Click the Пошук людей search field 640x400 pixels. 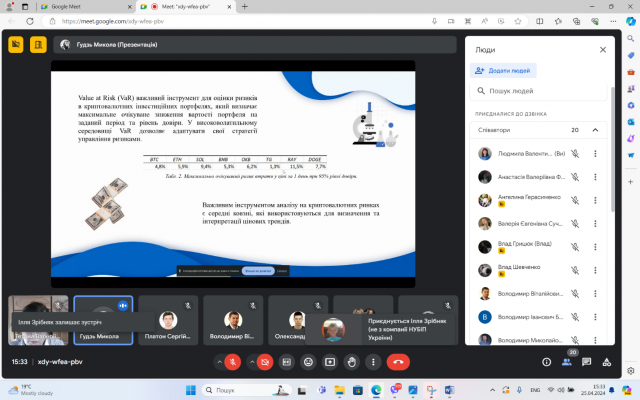(539, 91)
